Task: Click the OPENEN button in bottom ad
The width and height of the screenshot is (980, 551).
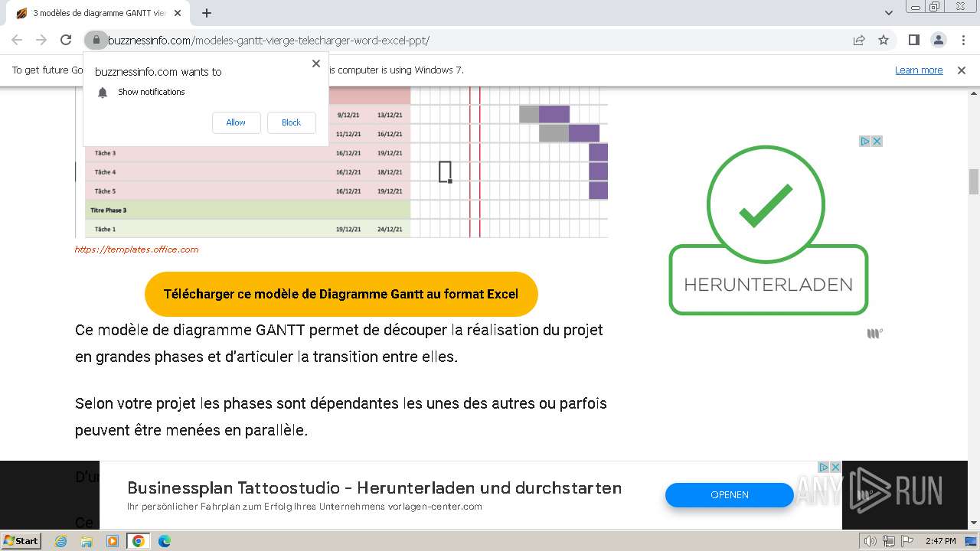Action: coord(730,494)
